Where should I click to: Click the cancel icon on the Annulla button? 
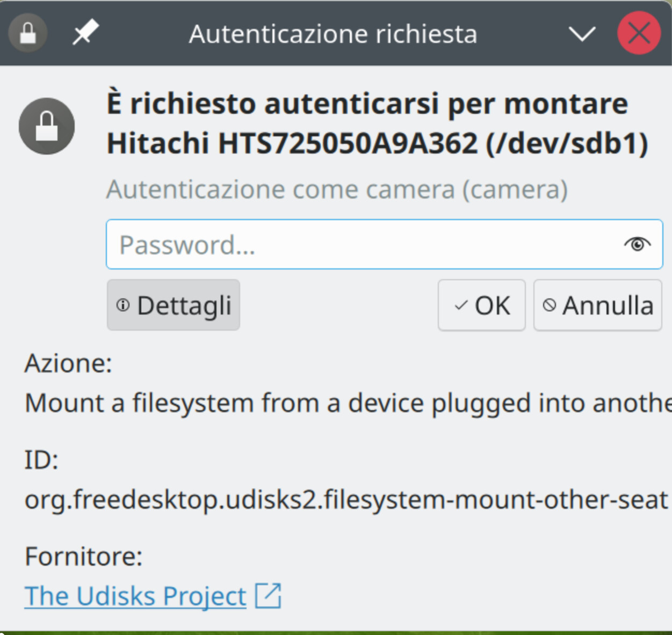click(x=549, y=305)
